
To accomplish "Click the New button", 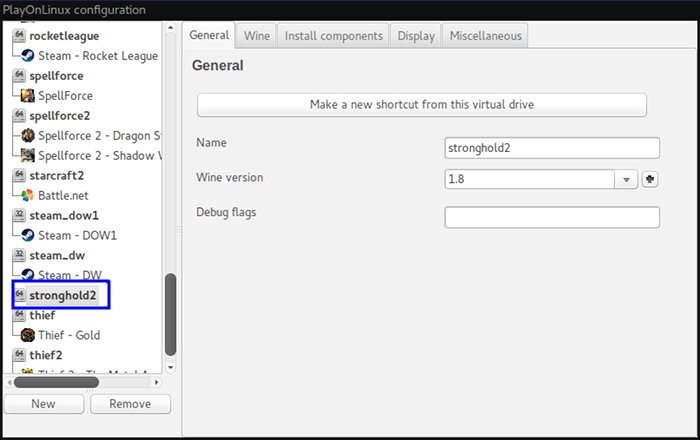I will tap(44, 404).
